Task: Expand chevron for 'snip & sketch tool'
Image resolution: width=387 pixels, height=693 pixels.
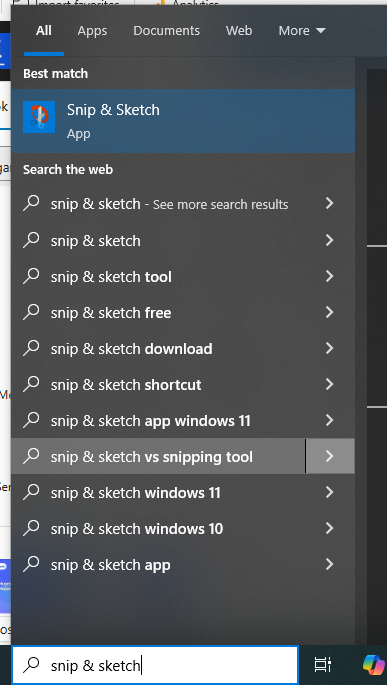Action: coord(330,276)
